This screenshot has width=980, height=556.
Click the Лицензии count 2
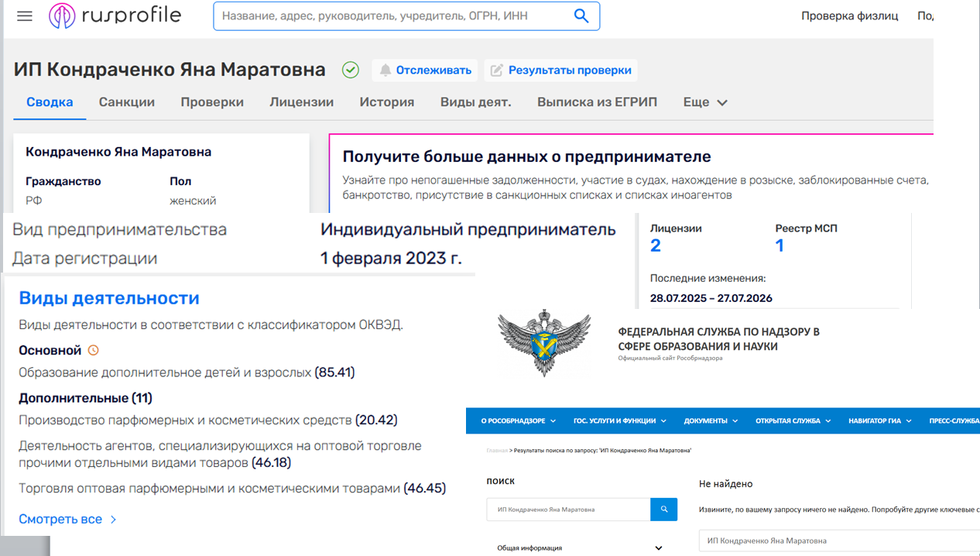click(x=656, y=245)
